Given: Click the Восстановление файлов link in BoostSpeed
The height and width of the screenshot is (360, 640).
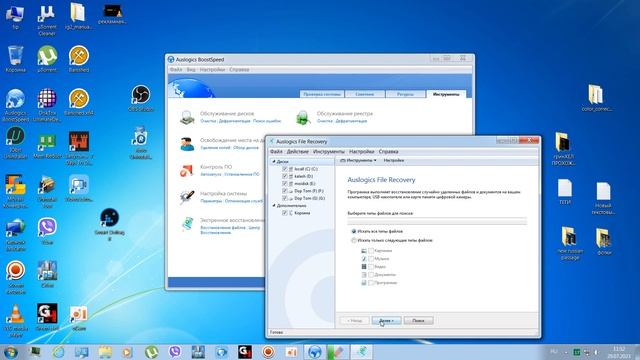Looking at the screenshot, I should [x=223, y=228].
